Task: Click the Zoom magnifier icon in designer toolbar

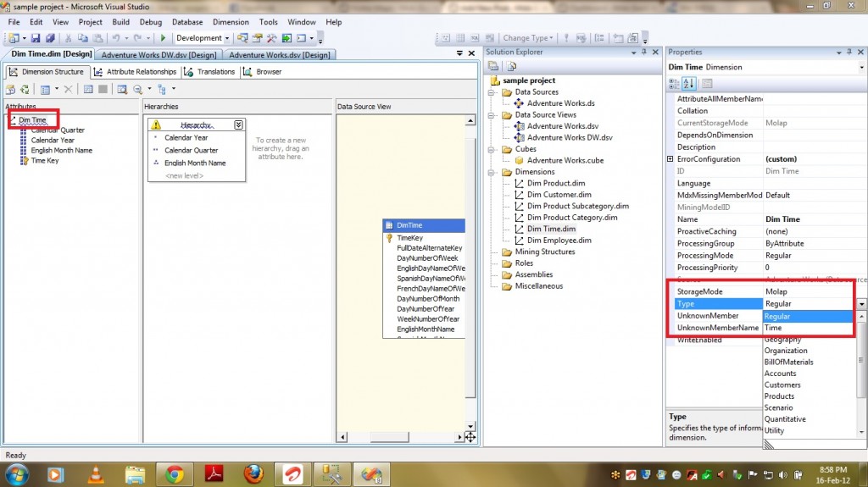Action: click(137, 89)
